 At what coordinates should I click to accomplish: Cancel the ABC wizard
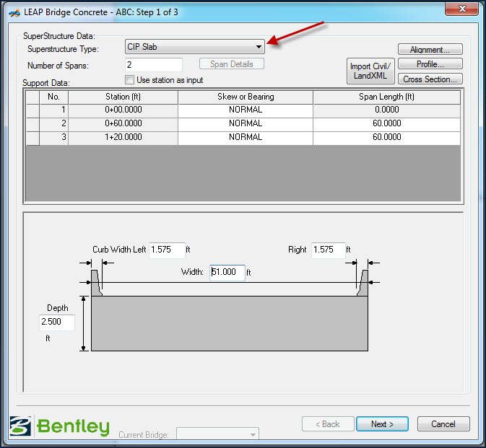pyautogui.click(x=443, y=424)
